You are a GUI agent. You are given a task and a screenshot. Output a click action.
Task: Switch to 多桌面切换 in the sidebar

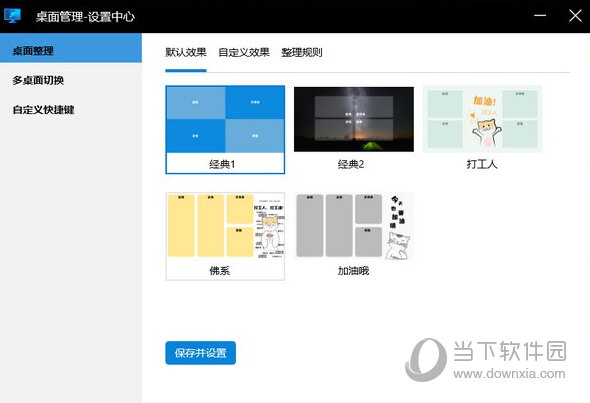click(38, 80)
